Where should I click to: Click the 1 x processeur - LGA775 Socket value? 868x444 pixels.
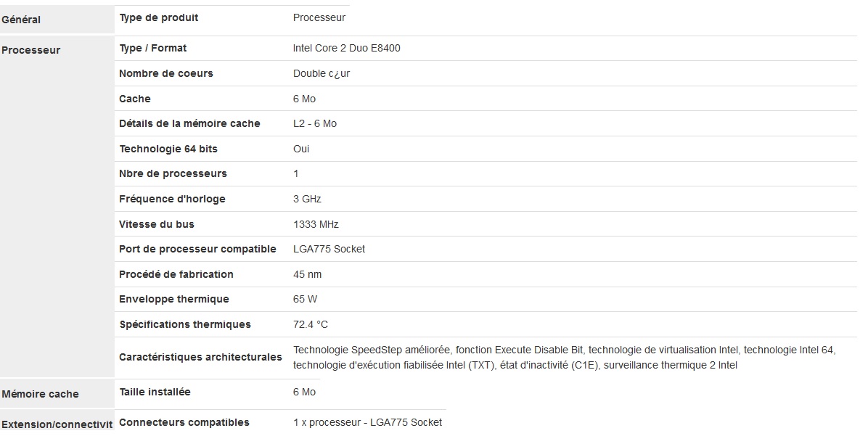pos(367,422)
